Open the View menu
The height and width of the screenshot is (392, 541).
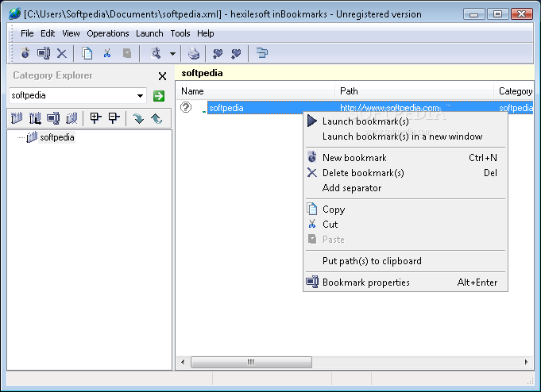[x=71, y=33]
